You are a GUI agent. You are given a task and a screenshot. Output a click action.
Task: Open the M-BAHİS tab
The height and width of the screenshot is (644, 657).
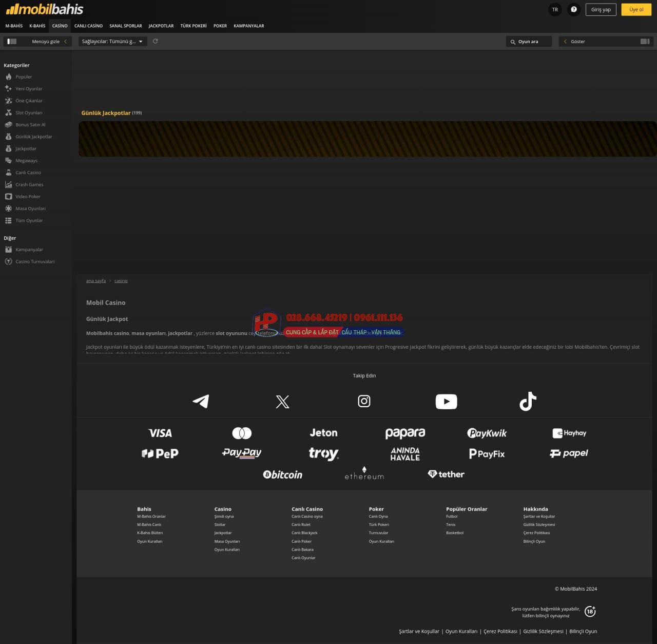14,26
